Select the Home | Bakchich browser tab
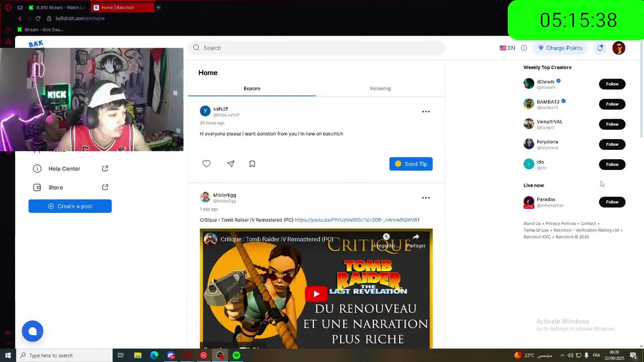644x362 pixels. coord(122,8)
